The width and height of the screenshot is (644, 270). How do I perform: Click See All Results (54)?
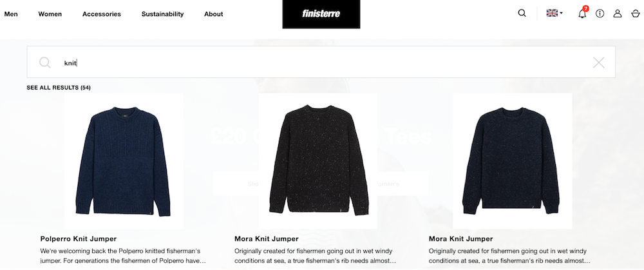coord(59,88)
